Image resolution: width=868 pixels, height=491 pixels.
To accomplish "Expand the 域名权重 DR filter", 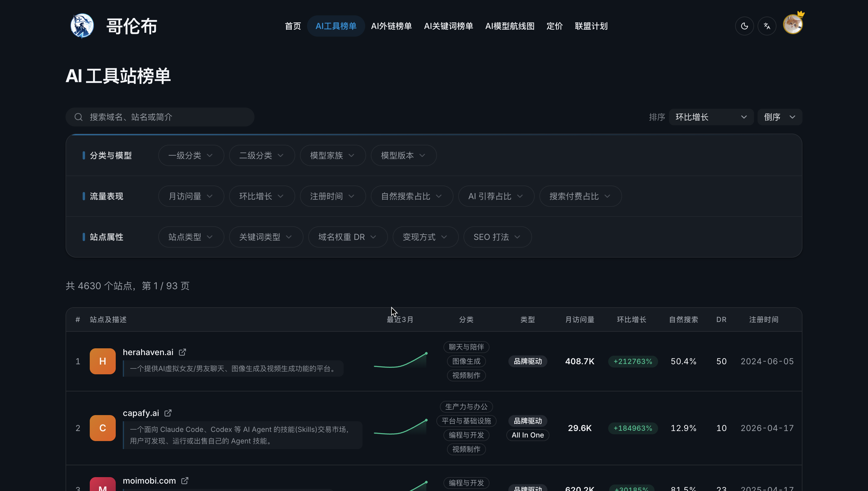I will coord(348,237).
